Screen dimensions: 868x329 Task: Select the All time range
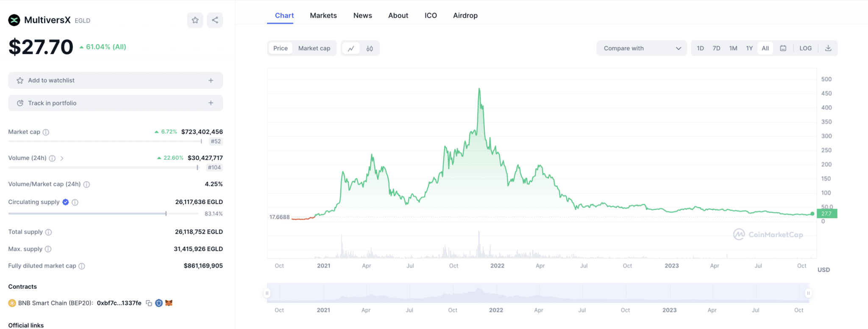pos(765,48)
